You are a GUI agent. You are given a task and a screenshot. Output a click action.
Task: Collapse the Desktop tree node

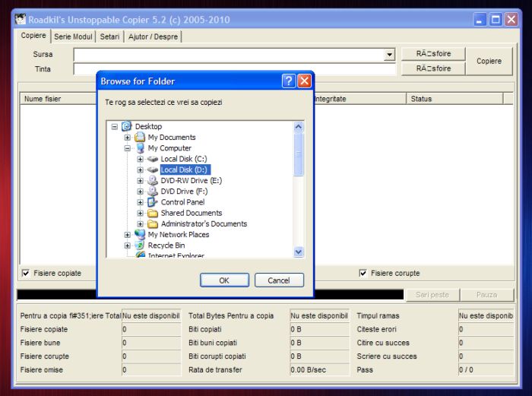114,127
